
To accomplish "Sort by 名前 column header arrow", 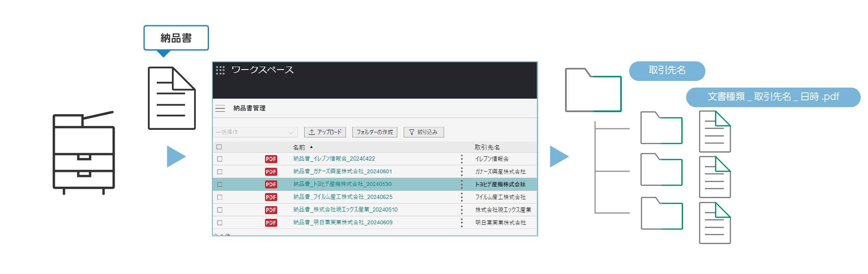I will coord(311,147).
